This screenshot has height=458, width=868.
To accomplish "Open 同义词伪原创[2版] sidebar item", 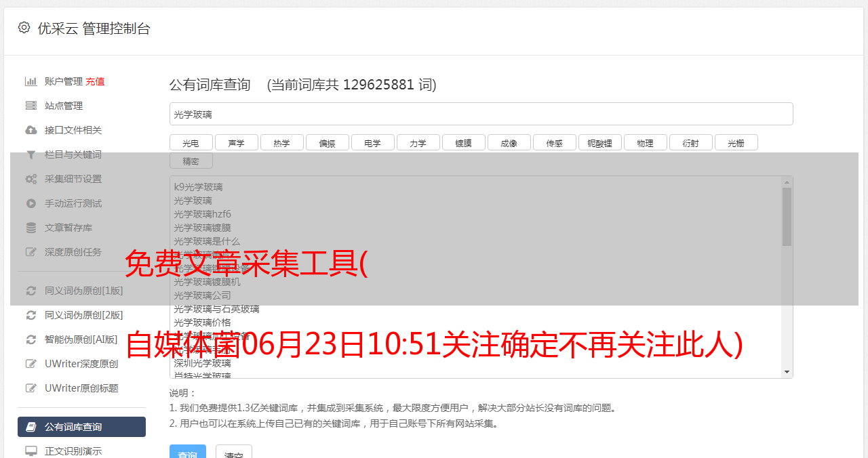I will [x=81, y=315].
